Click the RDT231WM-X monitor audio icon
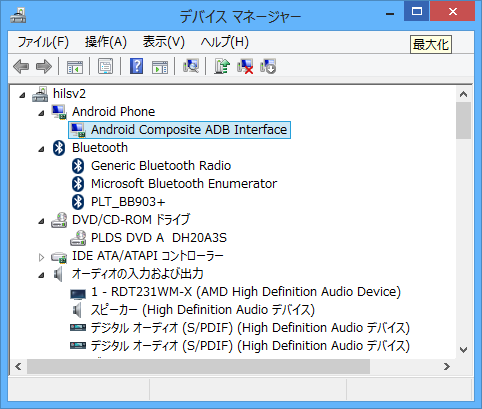This screenshot has height=409, width=482. (78, 293)
